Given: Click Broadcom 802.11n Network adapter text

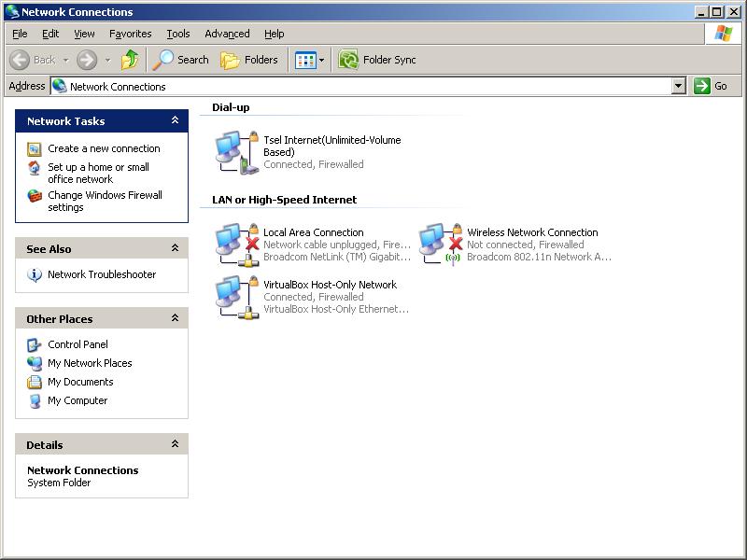Looking at the screenshot, I should pyautogui.click(x=539, y=257).
